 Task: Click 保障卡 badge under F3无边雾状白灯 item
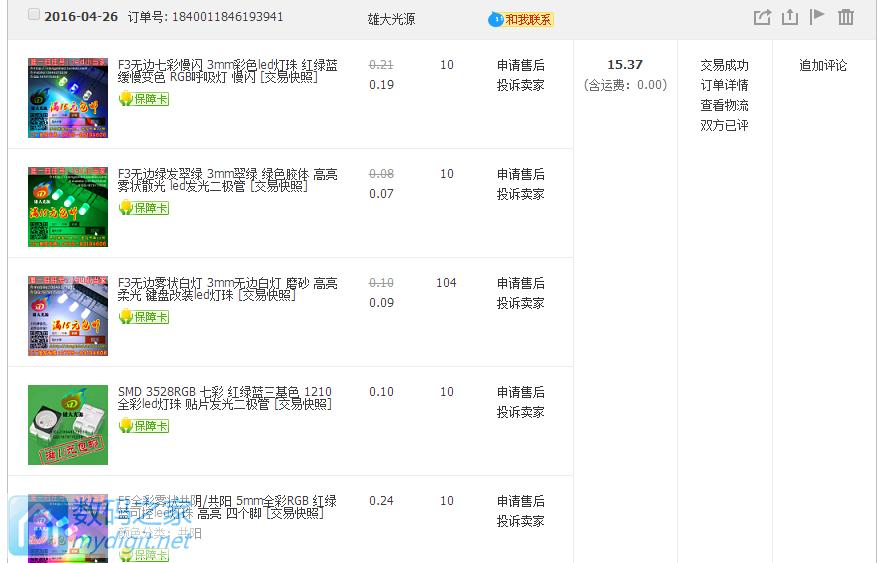pos(144,317)
